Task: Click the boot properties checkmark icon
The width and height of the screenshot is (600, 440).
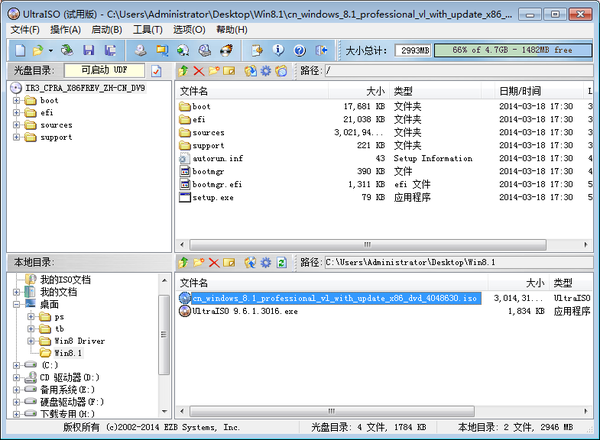Action: (156, 71)
